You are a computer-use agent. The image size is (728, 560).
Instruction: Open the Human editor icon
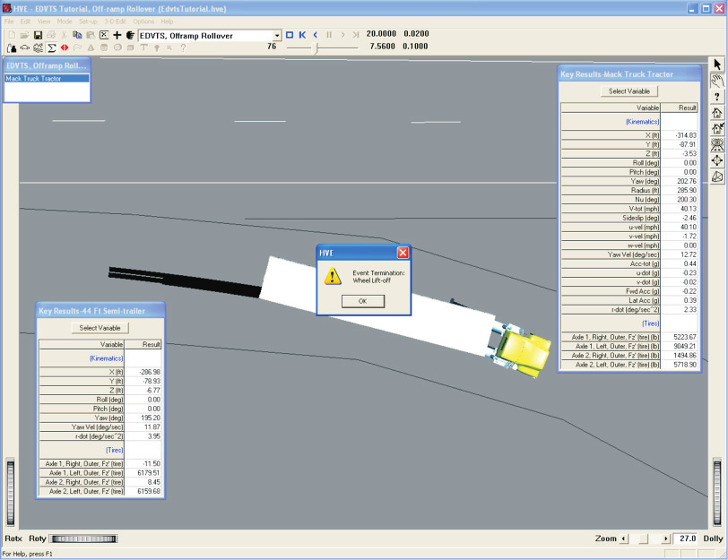pyautogui.click(x=12, y=47)
